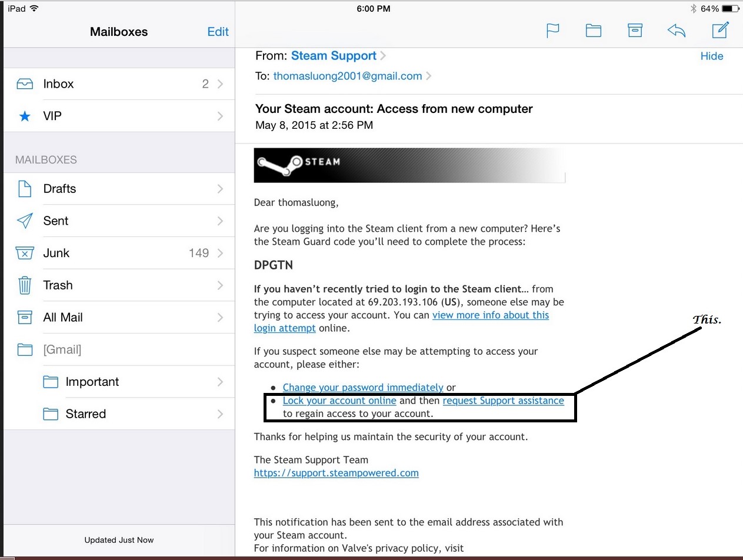This screenshot has height=560, width=743.
Task: Select the Important folder
Action: pos(92,382)
